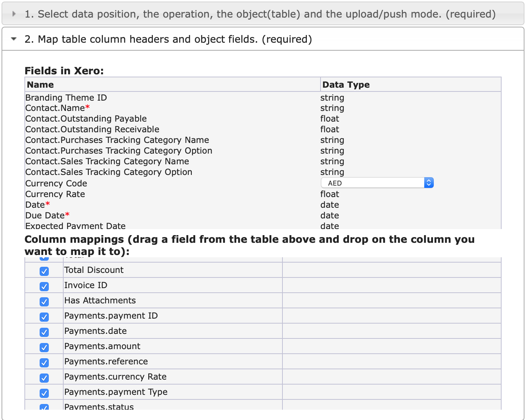Click the Payments.currency Rate column label
The height and width of the screenshot is (420, 526).
[x=115, y=377]
